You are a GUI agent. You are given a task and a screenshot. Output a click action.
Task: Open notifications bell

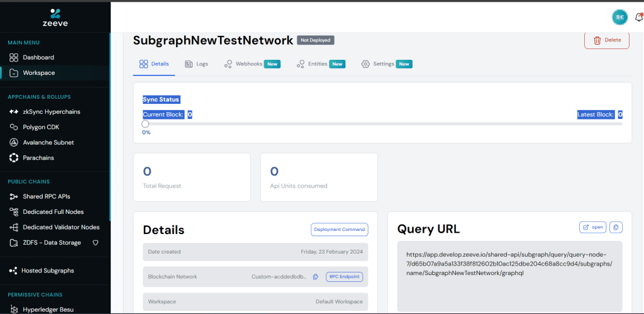(639, 17)
